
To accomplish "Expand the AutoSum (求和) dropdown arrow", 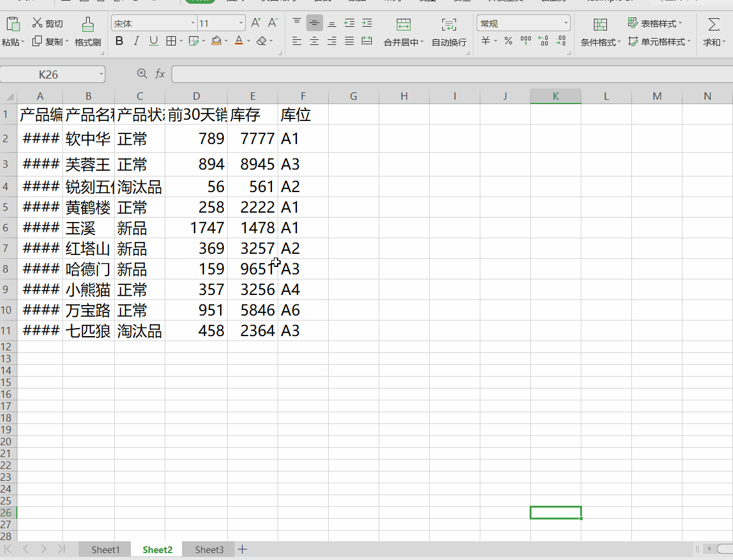I will pos(724,42).
